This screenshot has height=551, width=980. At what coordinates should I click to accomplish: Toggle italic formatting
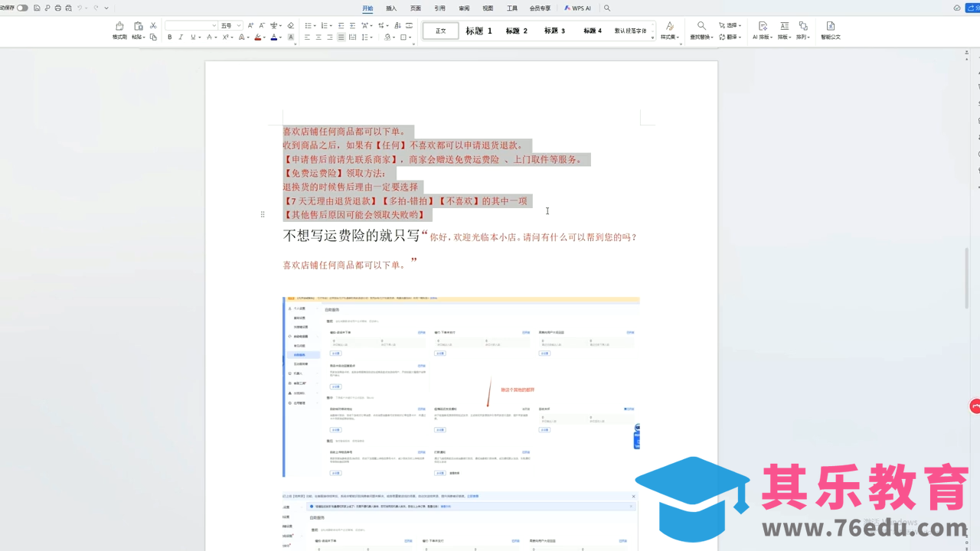[181, 37]
